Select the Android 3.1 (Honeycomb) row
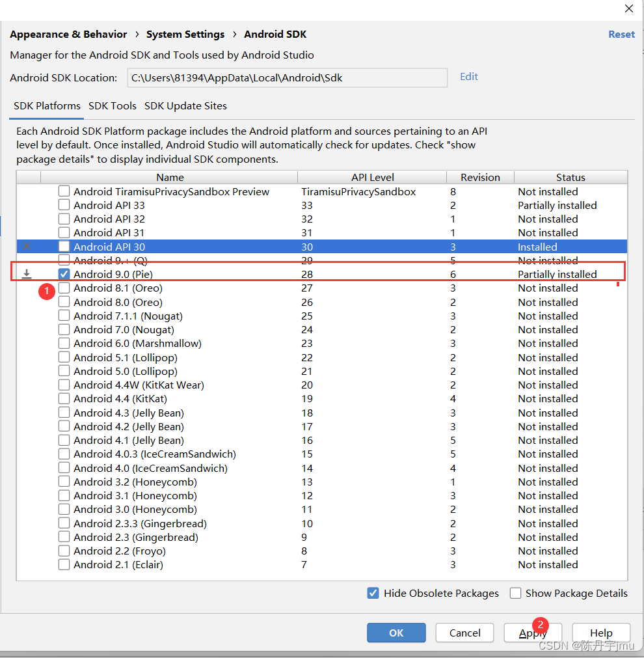 click(322, 495)
